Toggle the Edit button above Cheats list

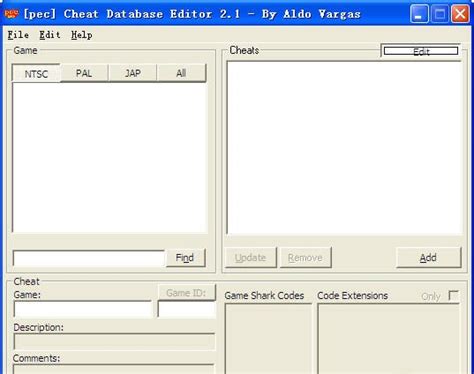click(421, 51)
